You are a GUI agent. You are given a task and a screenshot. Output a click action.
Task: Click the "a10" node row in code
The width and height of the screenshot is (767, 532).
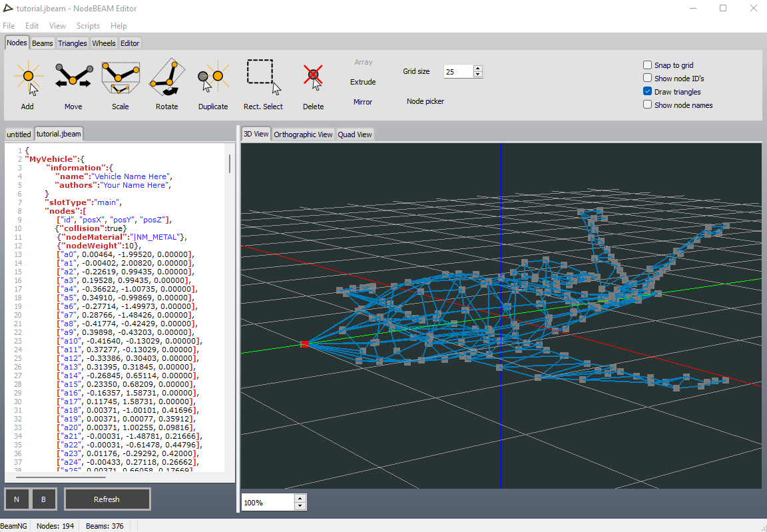[129, 341]
